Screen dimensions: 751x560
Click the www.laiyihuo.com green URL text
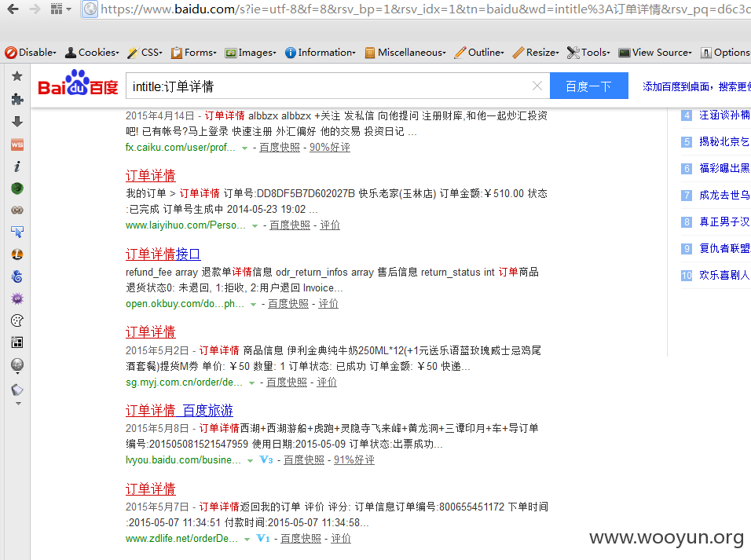tap(185, 225)
